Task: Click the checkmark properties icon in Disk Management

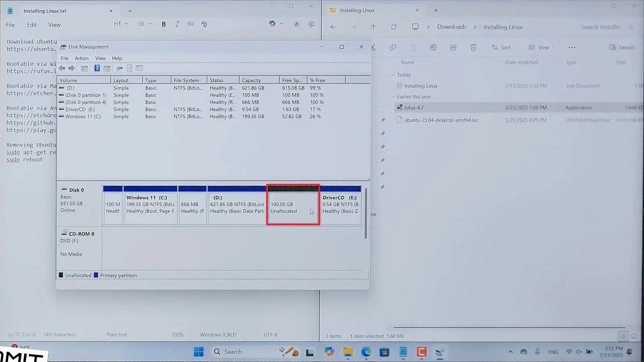Action: pyautogui.click(x=129, y=68)
